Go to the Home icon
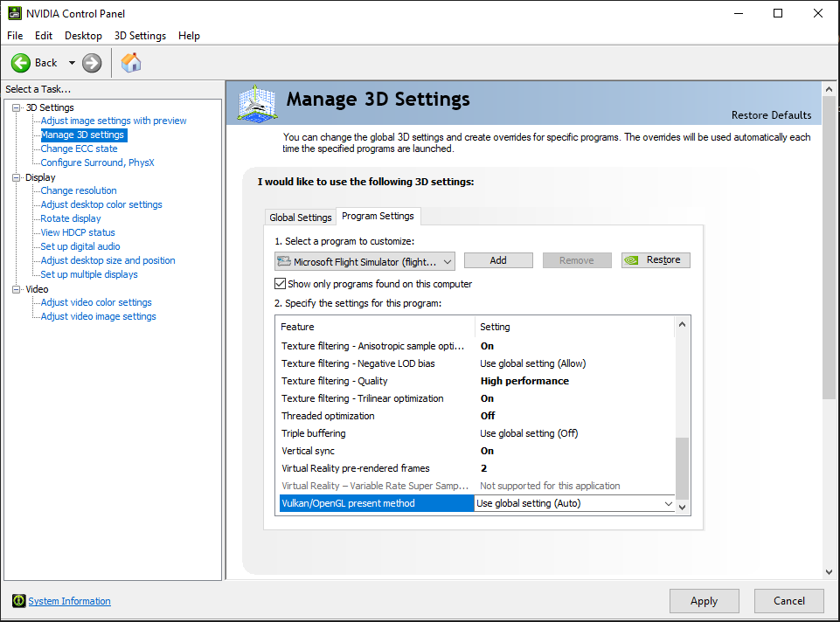 (131, 63)
